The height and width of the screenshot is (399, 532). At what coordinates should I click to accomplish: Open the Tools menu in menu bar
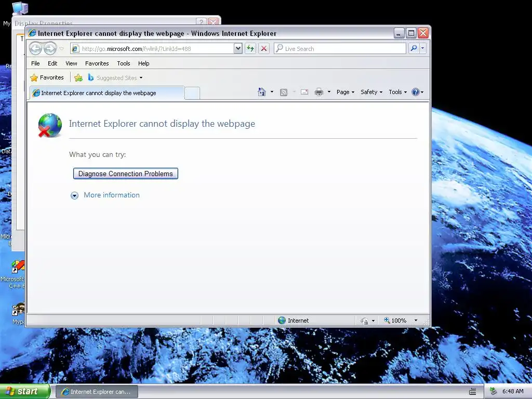point(124,63)
